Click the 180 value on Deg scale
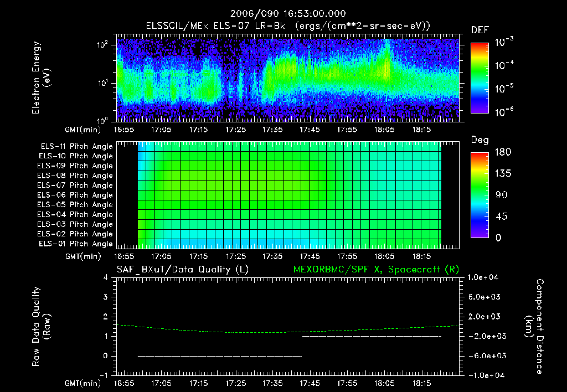567x392 pixels. pos(503,152)
